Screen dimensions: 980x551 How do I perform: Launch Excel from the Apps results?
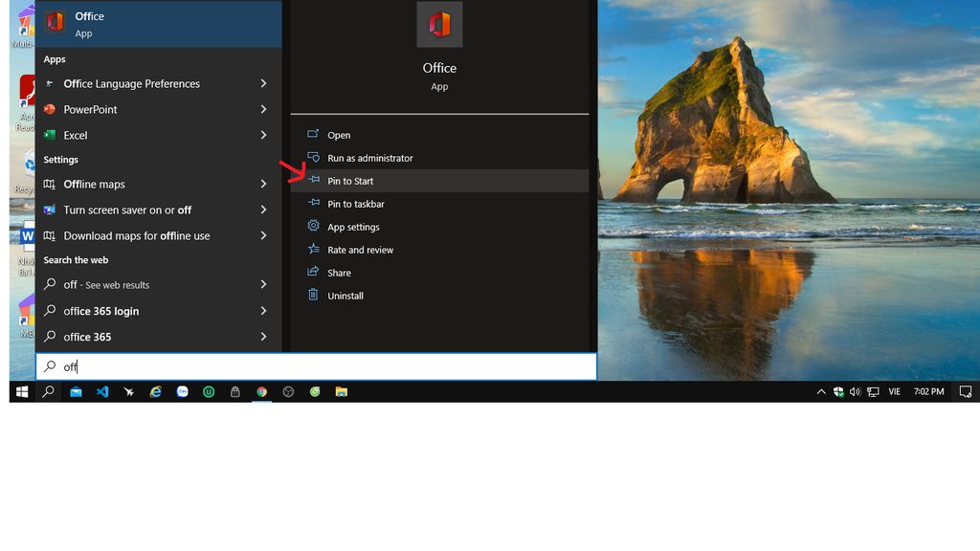click(75, 136)
